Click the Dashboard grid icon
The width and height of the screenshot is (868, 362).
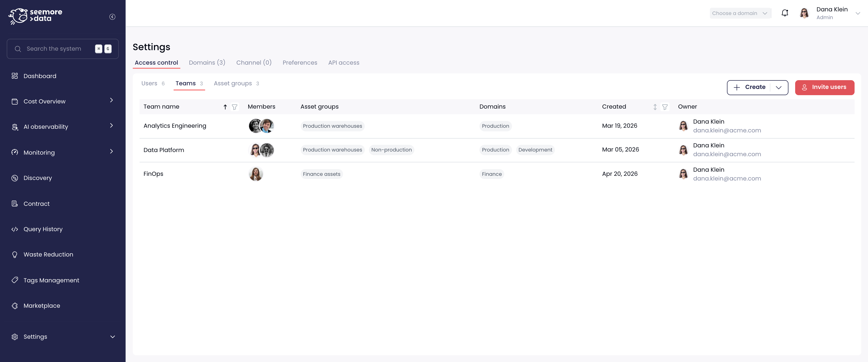click(x=14, y=76)
